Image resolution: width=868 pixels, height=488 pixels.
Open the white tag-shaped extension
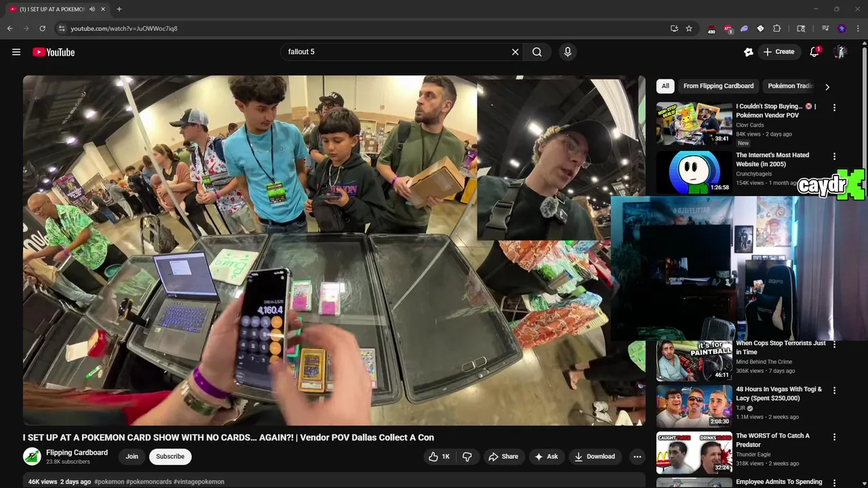pyautogui.click(x=760, y=28)
